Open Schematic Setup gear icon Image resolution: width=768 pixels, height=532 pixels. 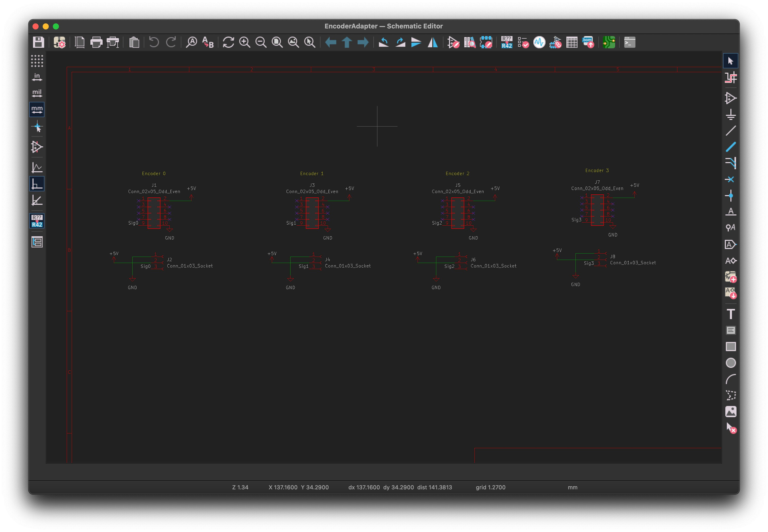(x=60, y=42)
